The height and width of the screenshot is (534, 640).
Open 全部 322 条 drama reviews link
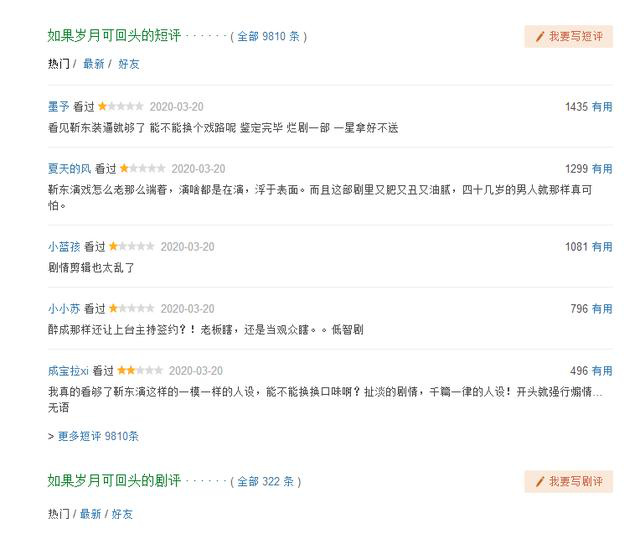coord(266,481)
